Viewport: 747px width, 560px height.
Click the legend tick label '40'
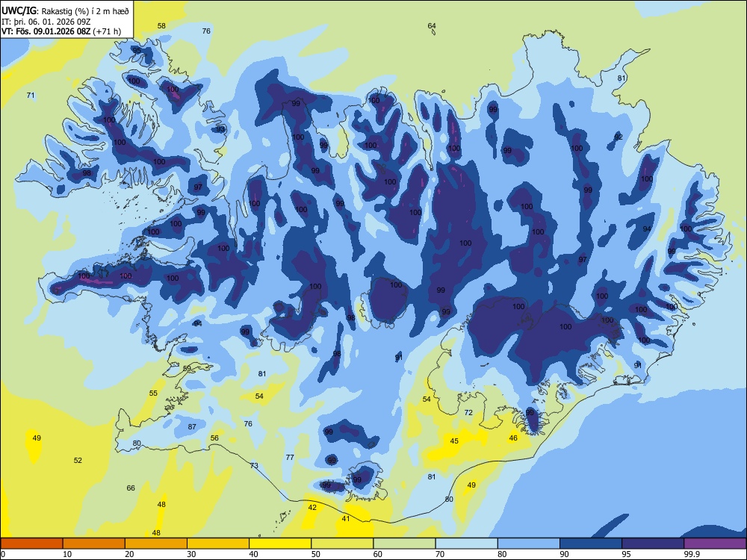(x=253, y=554)
